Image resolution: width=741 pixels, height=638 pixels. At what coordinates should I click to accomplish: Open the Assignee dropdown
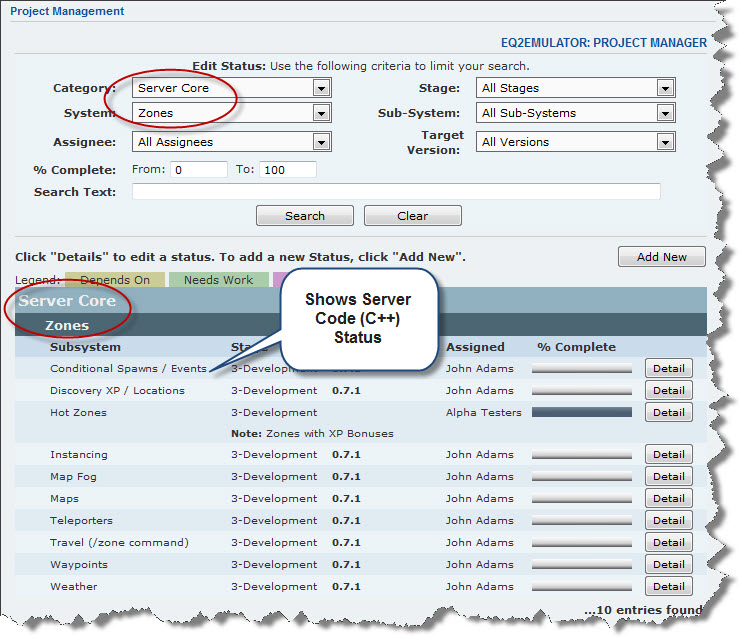click(x=231, y=142)
